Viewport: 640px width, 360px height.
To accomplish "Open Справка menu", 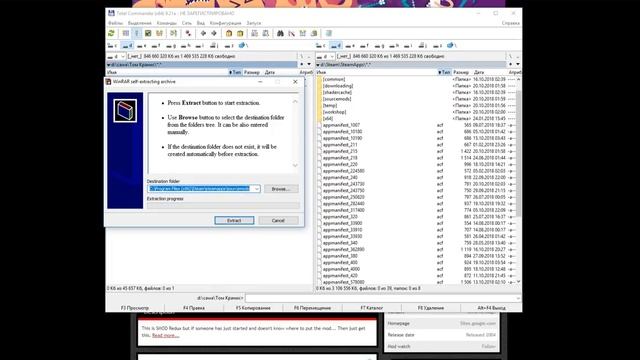I will (511, 23).
